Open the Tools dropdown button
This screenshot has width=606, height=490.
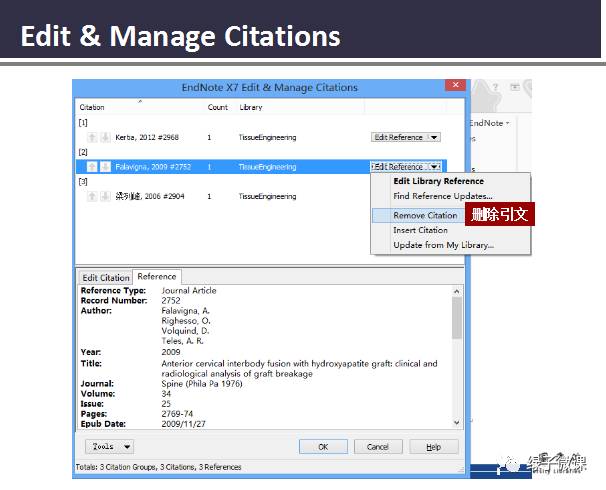pos(109,446)
